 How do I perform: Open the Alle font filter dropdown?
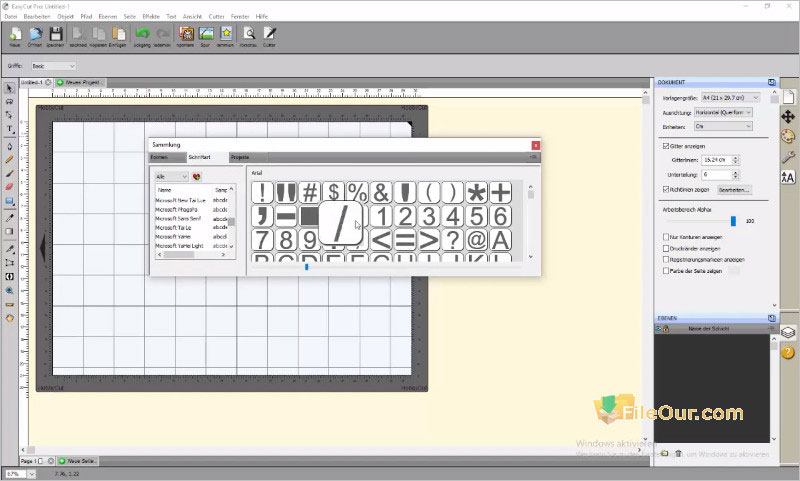point(172,176)
